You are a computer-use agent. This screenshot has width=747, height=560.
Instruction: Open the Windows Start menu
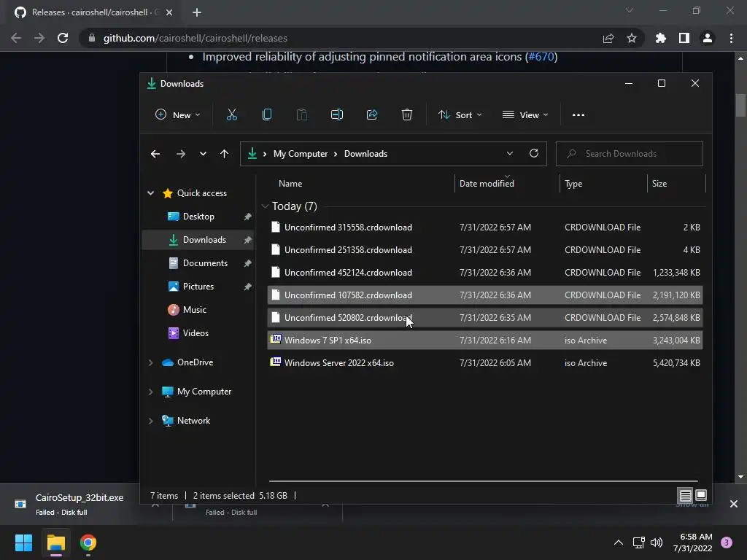(x=23, y=542)
